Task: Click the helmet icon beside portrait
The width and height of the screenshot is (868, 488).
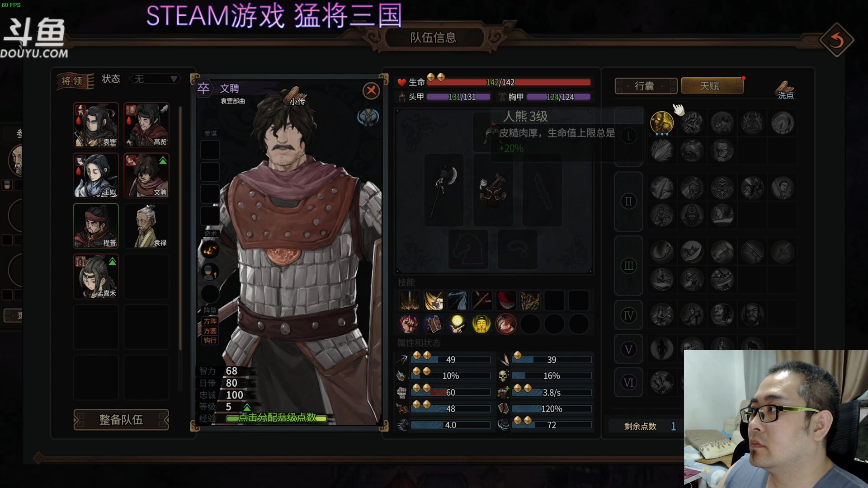Action: (x=368, y=117)
